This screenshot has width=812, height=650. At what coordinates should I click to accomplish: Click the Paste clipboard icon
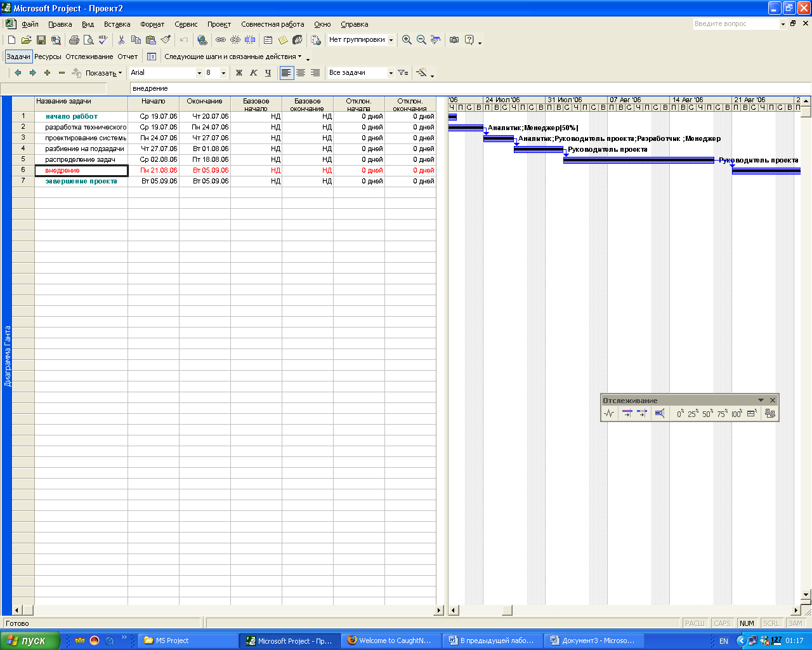tap(150, 40)
